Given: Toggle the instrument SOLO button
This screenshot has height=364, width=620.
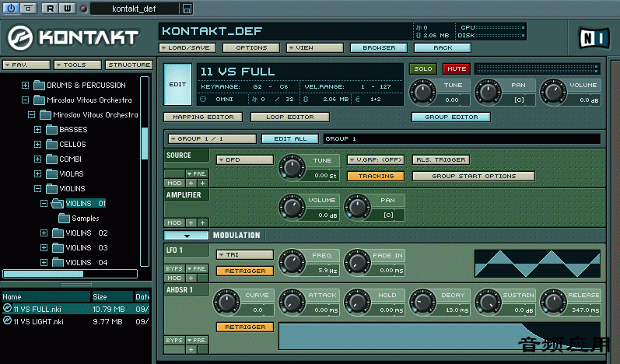Looking at the screenshot, I should tap(423, 68).
